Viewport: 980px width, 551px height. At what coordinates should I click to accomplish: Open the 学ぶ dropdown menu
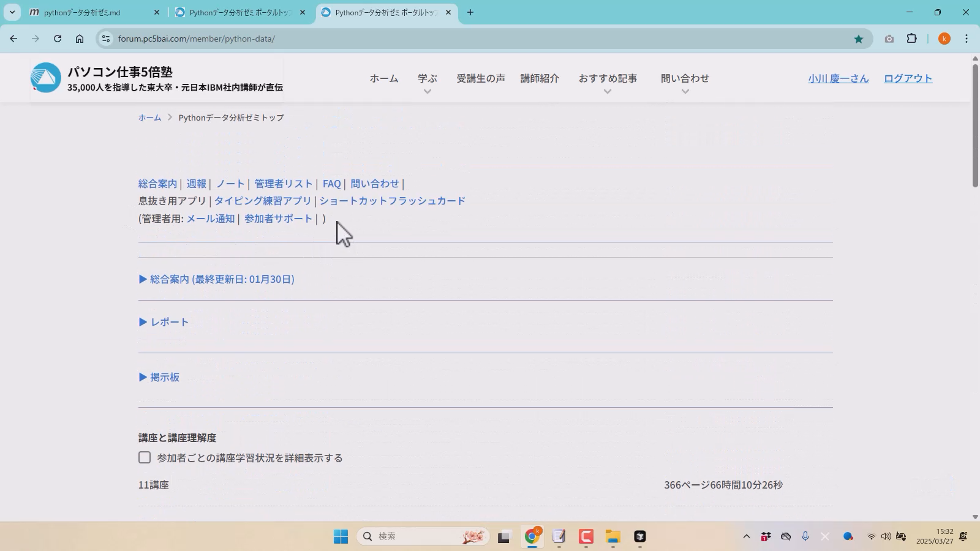tap(427, 79)
